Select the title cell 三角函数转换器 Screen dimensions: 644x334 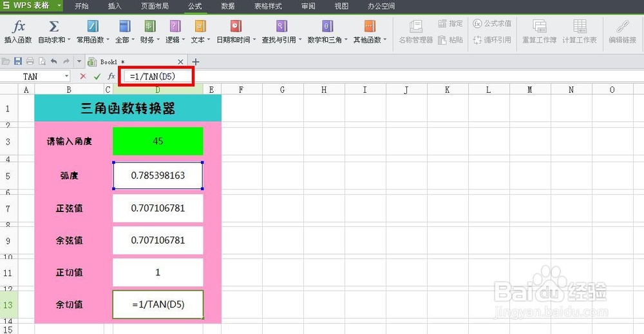click(128, 108)
